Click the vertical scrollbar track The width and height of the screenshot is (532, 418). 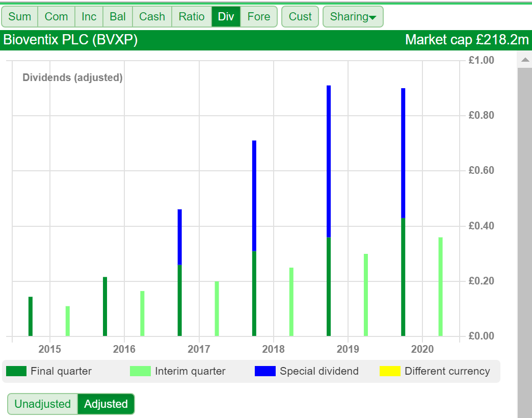pyautogui.click(x=525, y=243)
